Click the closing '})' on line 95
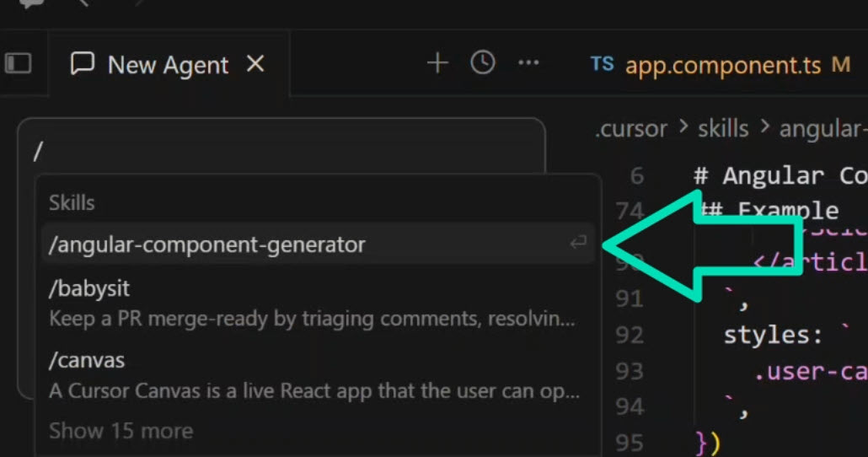 tap(708, 444)
